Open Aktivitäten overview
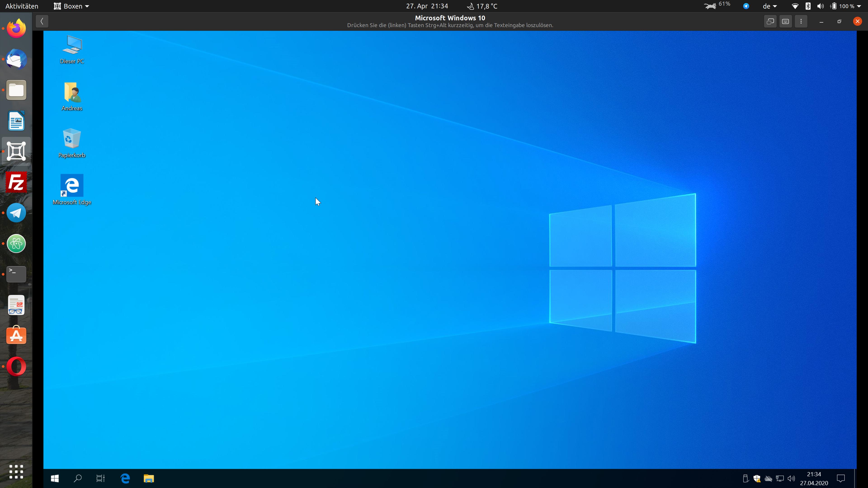This screenshot has height=488, width=868. (x=22, y=6)
